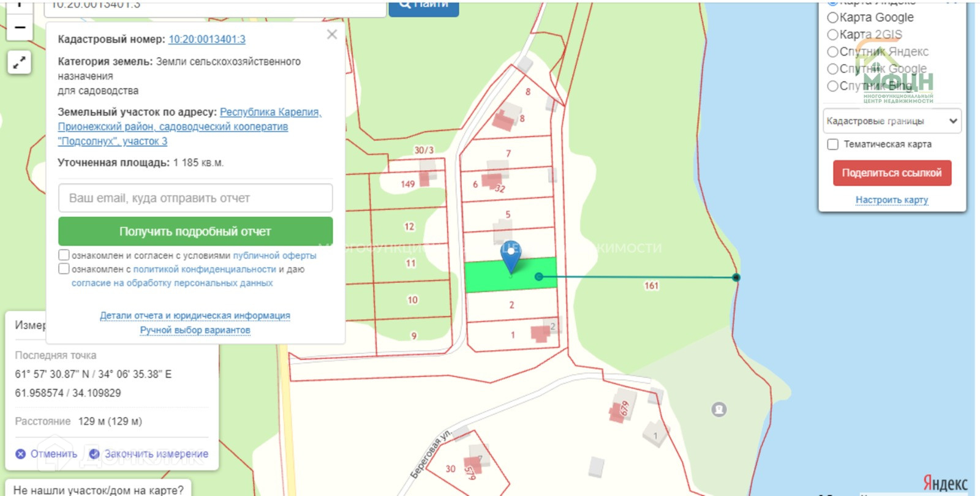980x496 pixels.
Task: Click the blue location pin on the map
Action: [x=511, y=257]
